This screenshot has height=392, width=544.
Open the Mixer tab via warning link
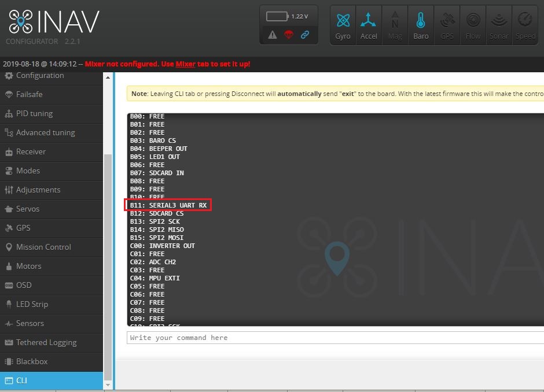point(185,64)
